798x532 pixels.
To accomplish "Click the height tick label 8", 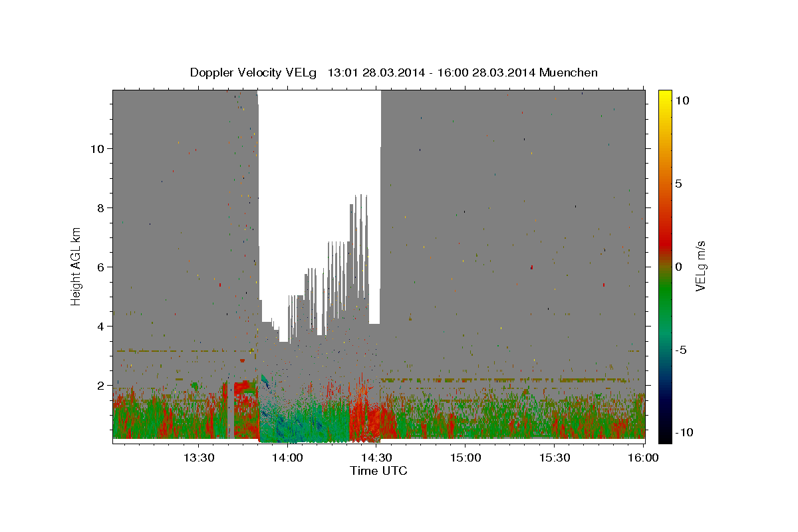I will (100, 207).
